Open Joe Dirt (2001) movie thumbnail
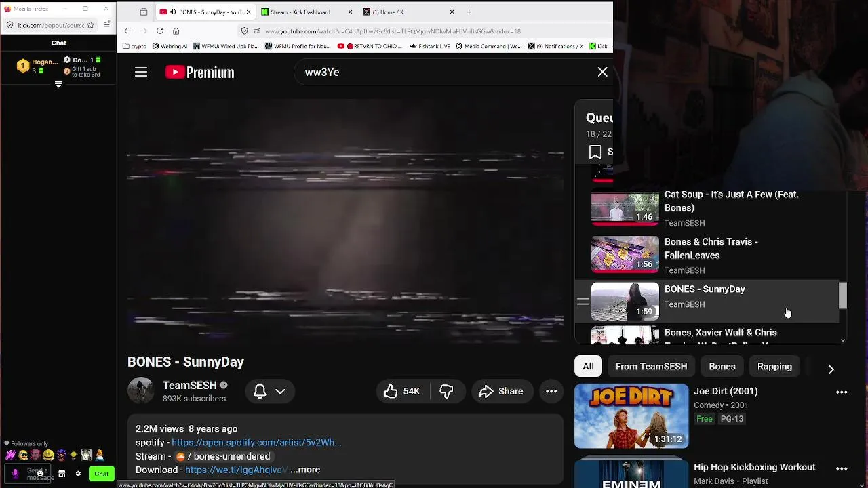Screen dimensions: 868x488 [631, 416]
